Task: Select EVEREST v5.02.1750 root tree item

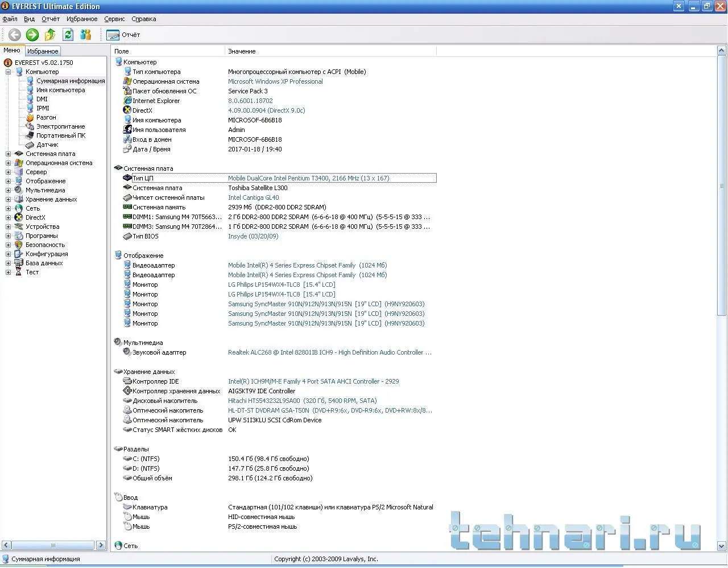Action: pos(44,63)
